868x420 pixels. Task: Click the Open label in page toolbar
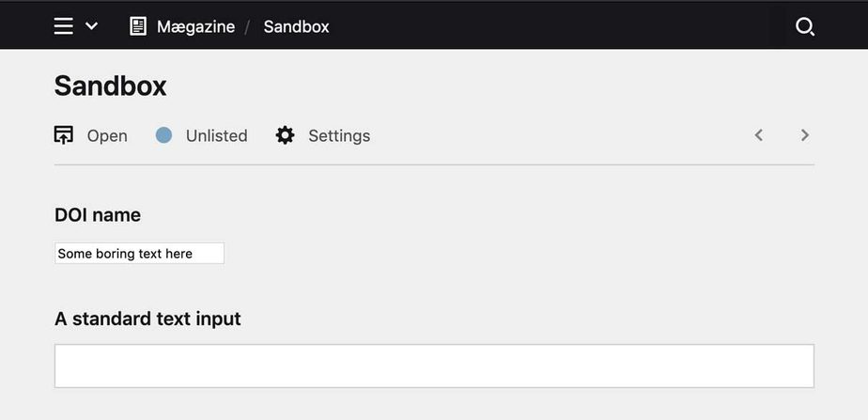[x=107, y=135]
